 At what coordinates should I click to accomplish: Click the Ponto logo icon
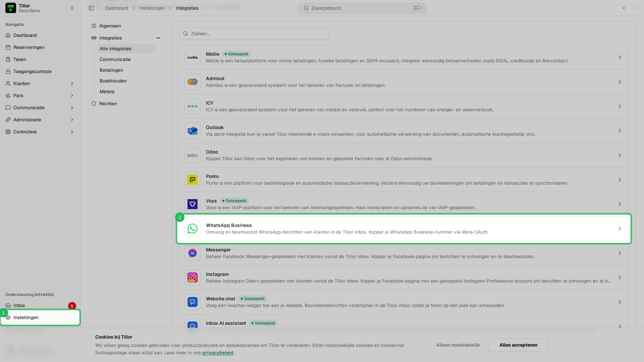coord(193,180)
